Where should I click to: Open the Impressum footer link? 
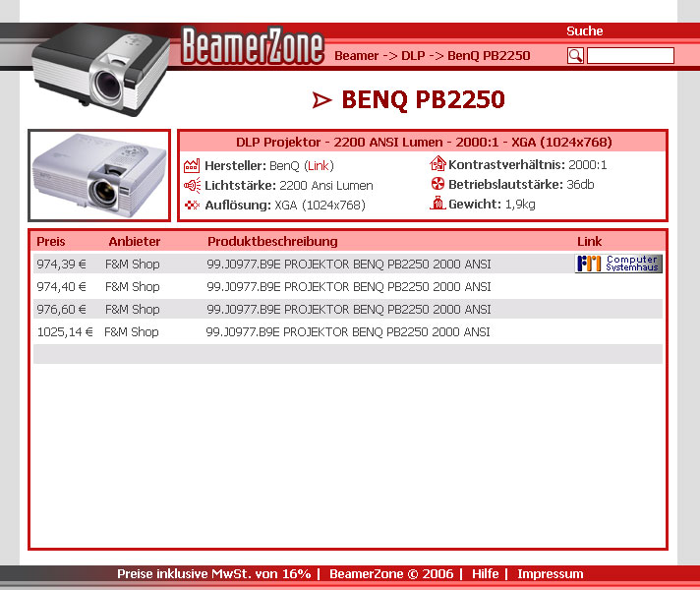pos(550,574)
